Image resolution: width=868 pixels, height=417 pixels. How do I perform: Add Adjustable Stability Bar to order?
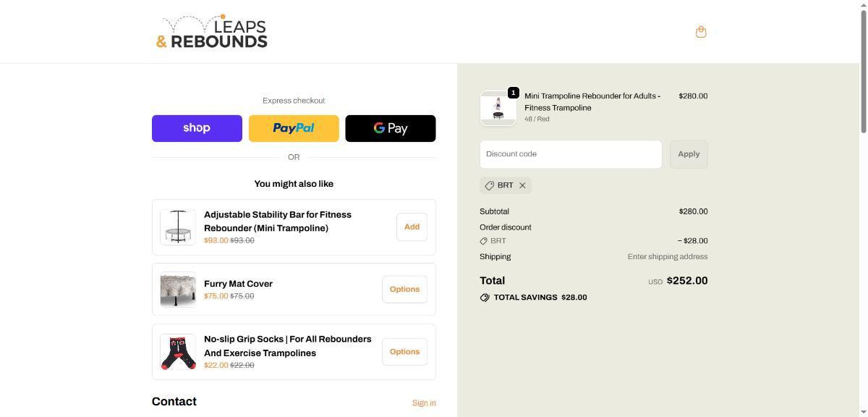click(x=412, y=227)
